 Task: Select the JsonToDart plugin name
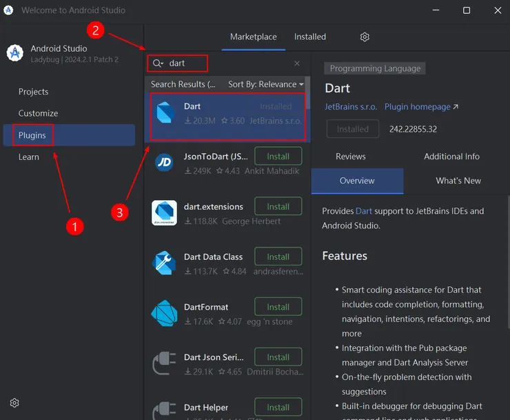click(216, 157)
